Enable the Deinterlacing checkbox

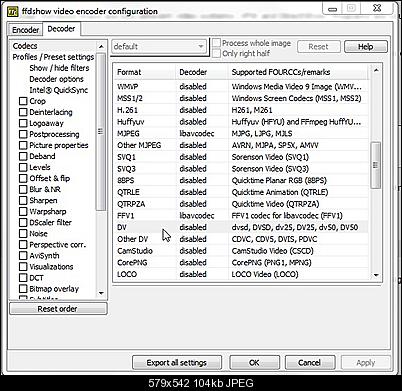coord(23,112)
